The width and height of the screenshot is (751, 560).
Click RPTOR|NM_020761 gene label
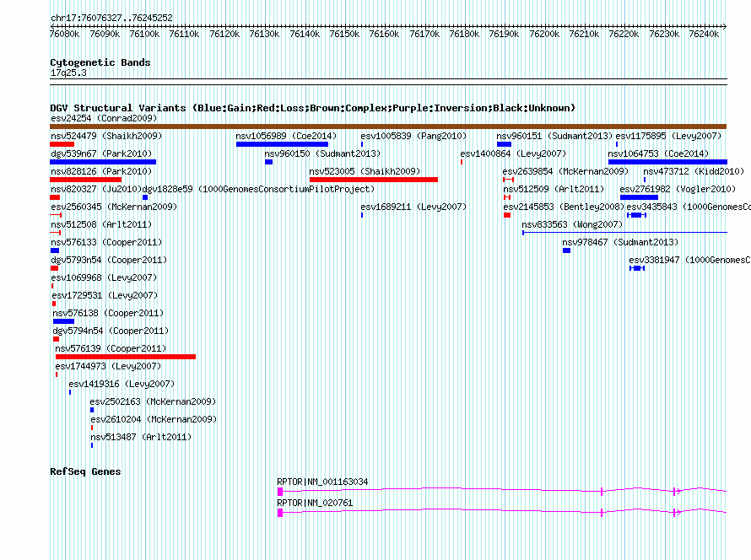pyautogui.click(x=315, y=503)
